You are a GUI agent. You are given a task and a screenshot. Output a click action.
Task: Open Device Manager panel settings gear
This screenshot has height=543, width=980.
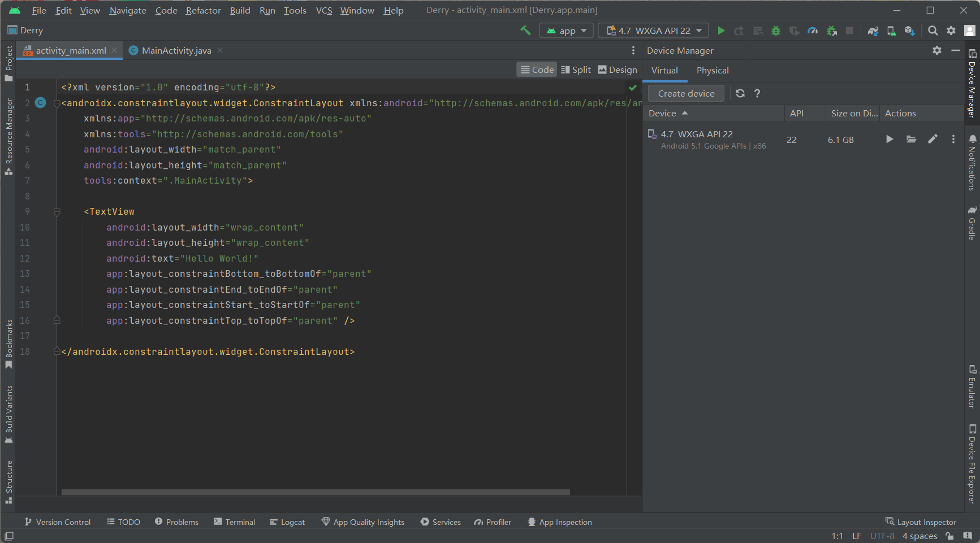[x=937, y=50]
